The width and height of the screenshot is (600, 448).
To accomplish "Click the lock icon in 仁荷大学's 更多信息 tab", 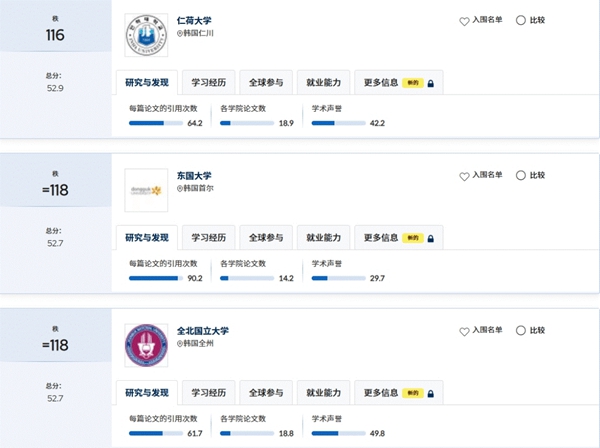I will click(x=430, y=83).
